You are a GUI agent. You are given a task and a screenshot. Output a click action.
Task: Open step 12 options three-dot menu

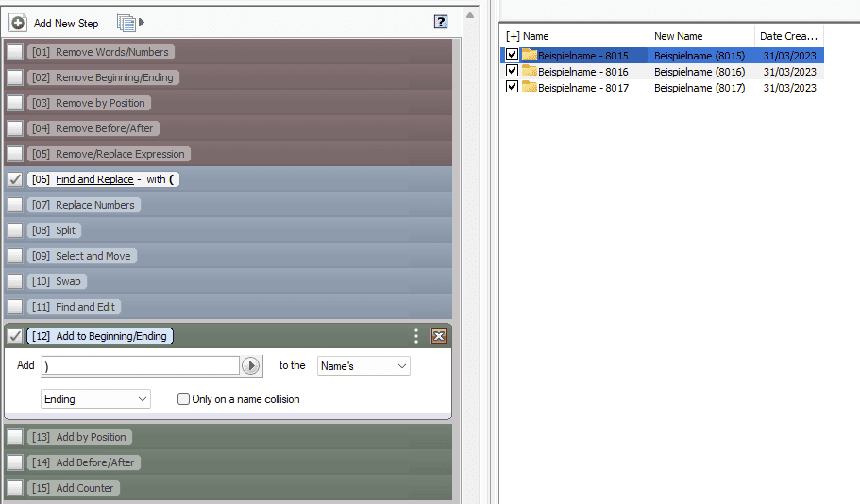pos(416,336)
